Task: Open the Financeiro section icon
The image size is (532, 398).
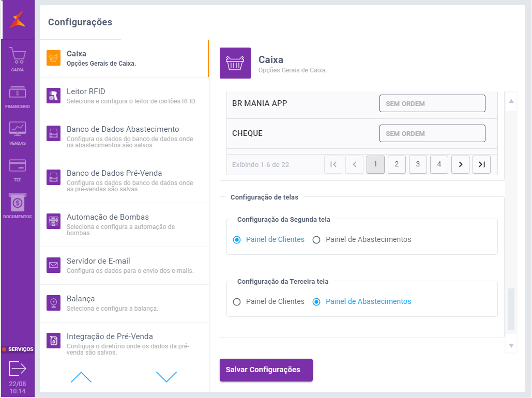Action: (x=18, y=93)
